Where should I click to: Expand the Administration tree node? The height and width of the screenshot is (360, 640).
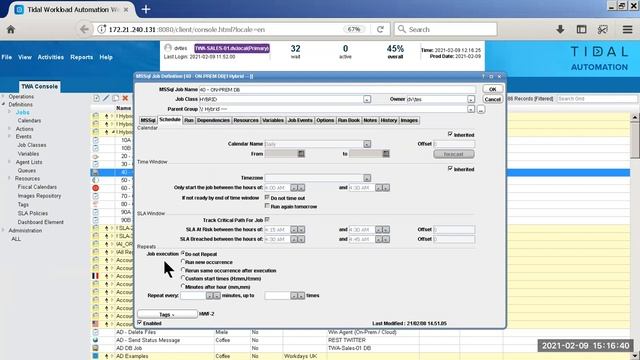click(3, 231)
